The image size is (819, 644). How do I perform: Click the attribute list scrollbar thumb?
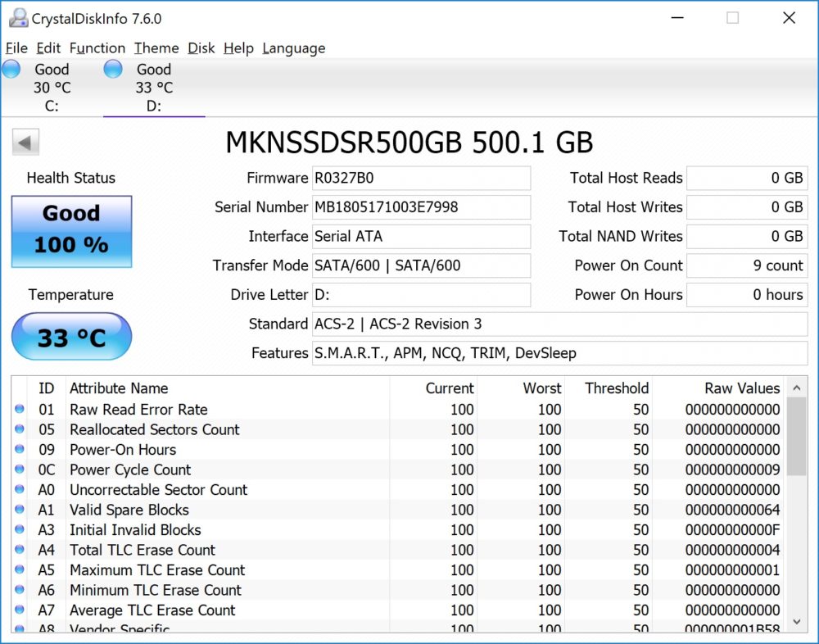[x=797, y=437]
